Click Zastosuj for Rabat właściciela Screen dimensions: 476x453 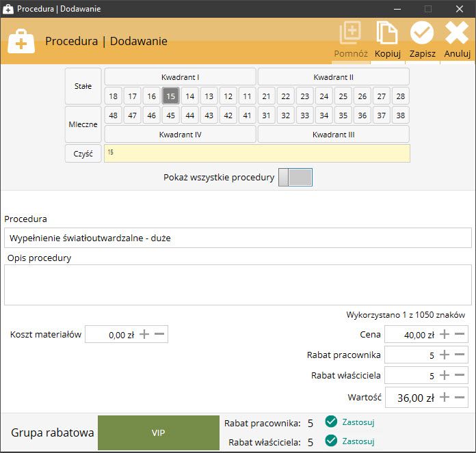(358, 441)
